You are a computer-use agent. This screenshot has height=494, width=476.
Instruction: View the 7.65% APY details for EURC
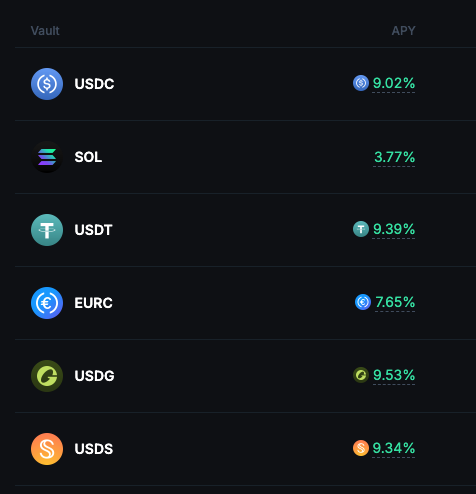click(395, 302)
